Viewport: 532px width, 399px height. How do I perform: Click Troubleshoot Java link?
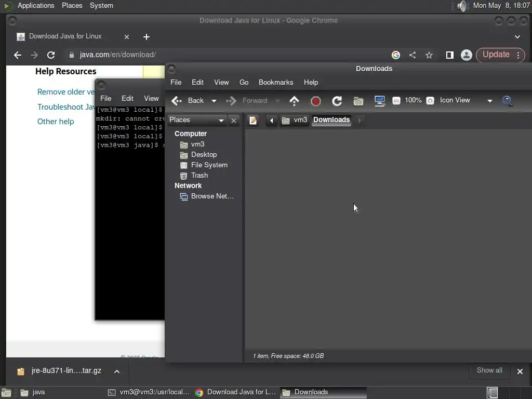click(66, 107)
